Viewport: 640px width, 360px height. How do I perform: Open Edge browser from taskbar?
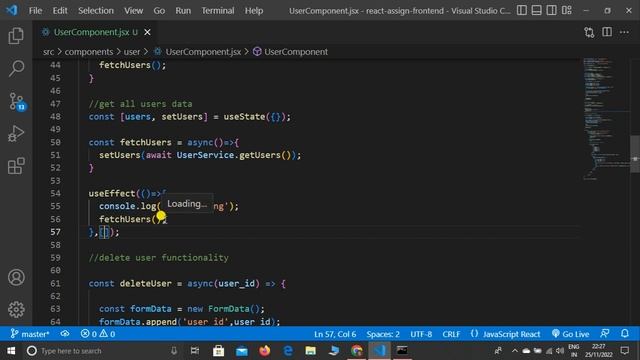click(288, 351)
